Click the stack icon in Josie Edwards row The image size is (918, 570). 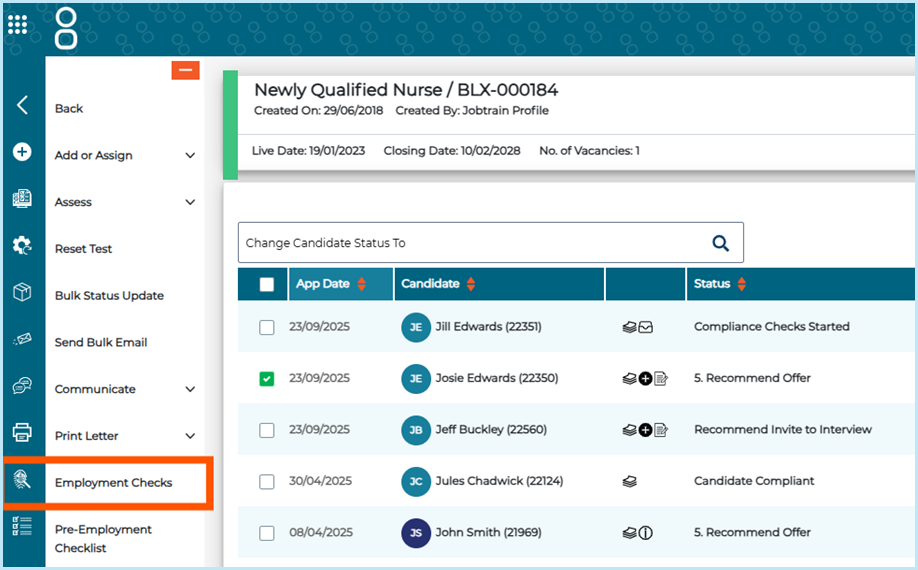pos(629,379)
